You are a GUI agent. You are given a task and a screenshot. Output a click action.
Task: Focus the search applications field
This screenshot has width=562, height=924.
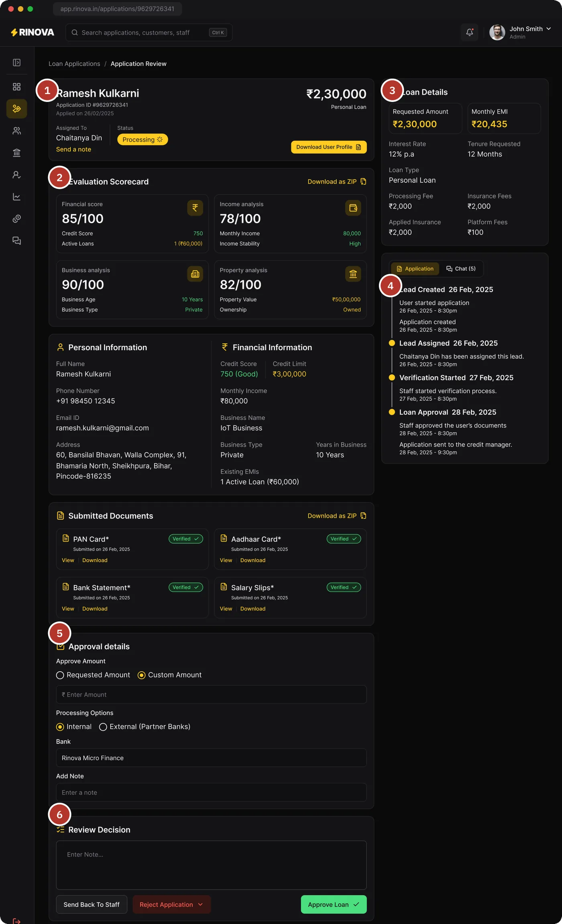(149, 32)
